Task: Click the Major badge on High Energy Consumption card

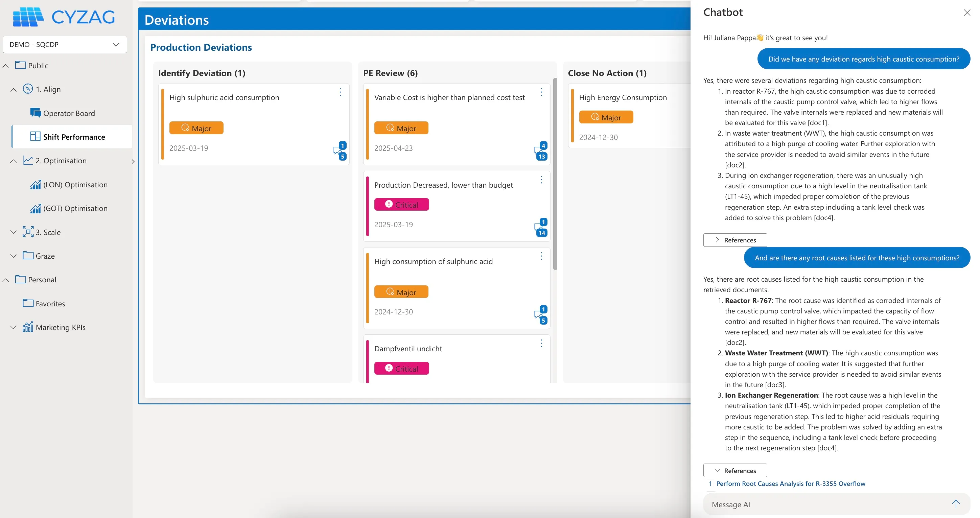Action: point(606,117)
